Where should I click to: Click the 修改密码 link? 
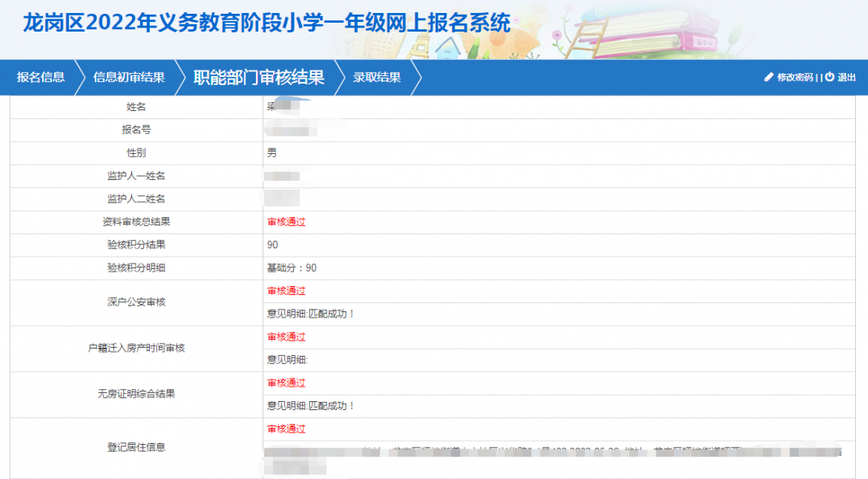[795, 78]
